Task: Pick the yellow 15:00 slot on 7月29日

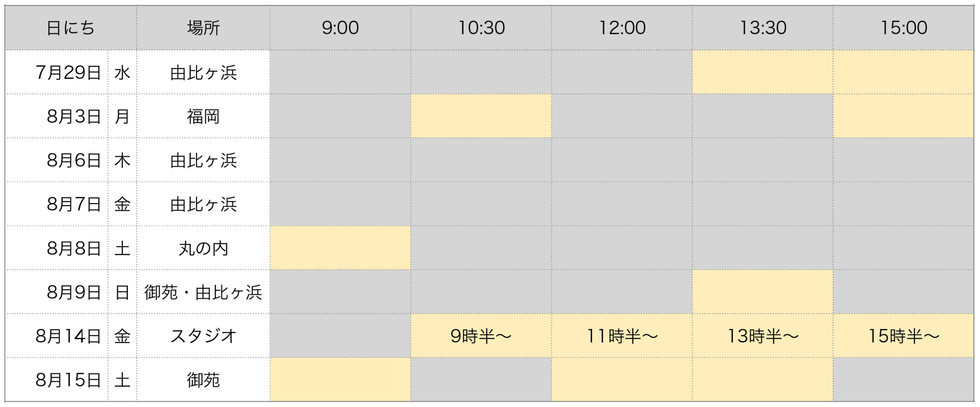Action: coord(904,72)
